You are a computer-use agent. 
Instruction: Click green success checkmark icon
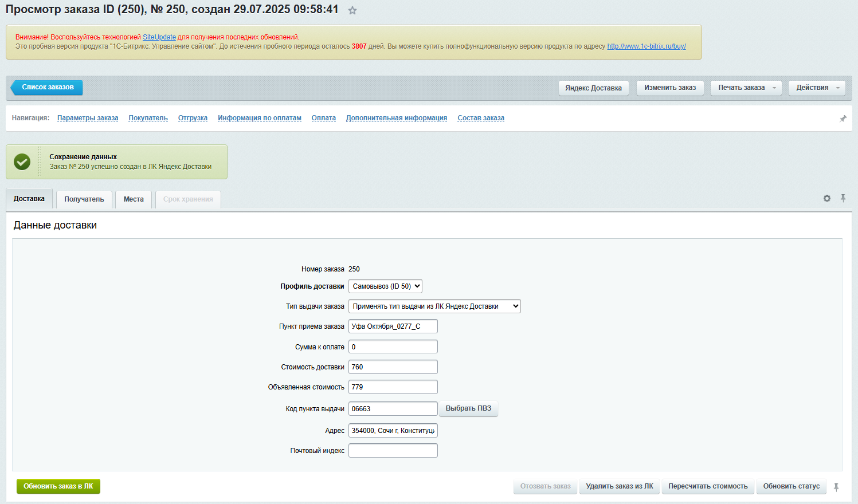point(22,162)
